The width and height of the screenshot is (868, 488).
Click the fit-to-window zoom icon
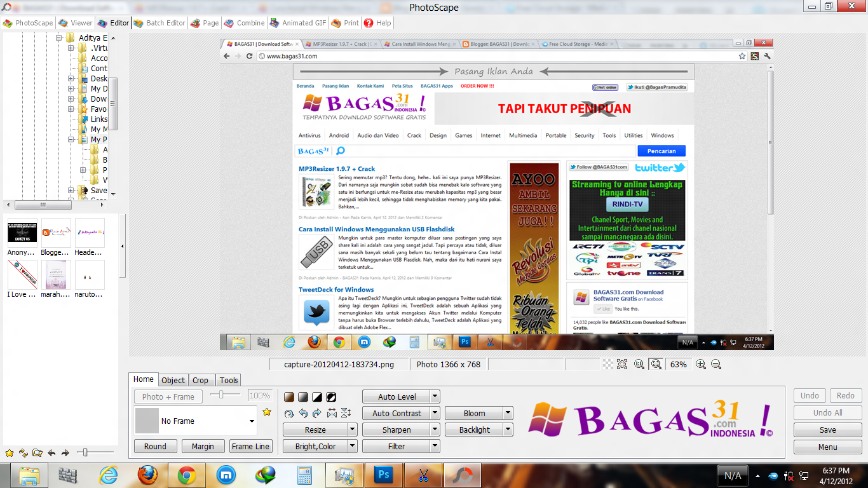point(622,364)
